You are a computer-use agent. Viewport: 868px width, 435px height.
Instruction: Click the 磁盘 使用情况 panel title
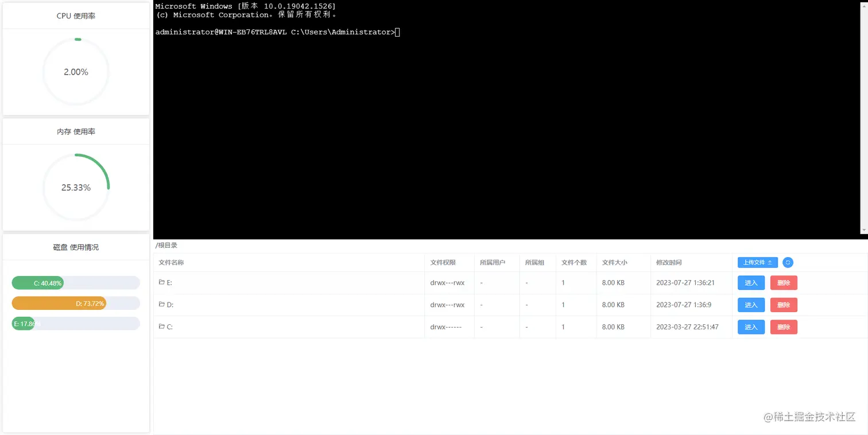76,247
